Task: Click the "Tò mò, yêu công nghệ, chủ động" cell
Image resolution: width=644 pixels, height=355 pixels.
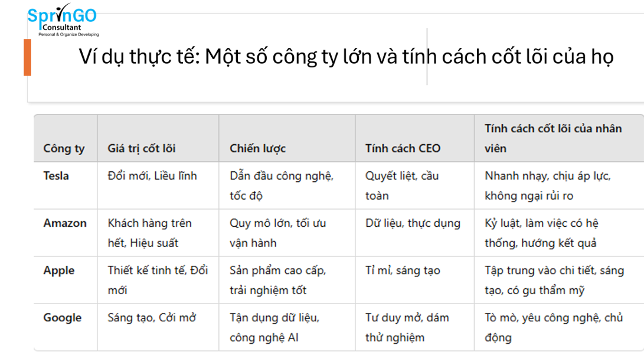Action: [553, 327]
